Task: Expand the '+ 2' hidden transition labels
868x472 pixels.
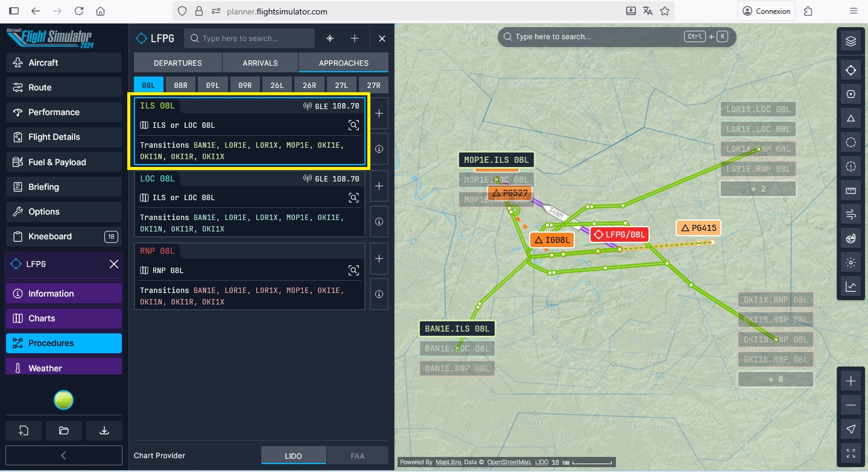Action: coord(758,189)
